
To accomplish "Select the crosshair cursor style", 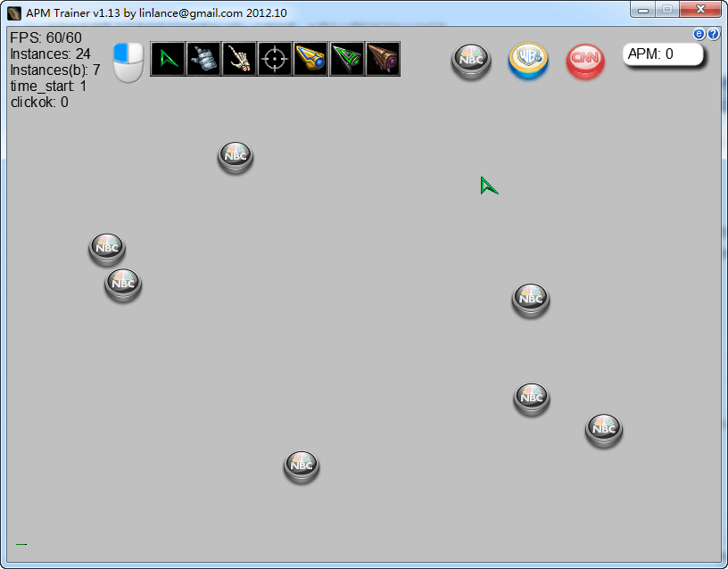I will tap(275, 59).
